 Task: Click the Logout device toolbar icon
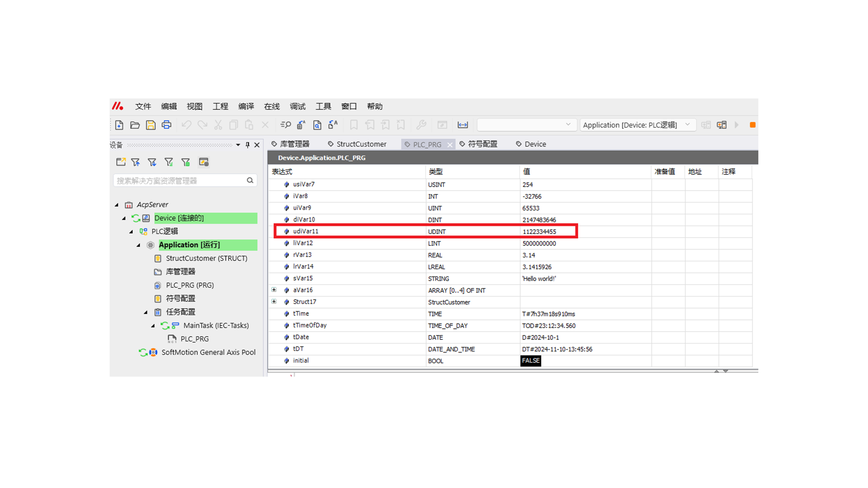pyautogui.click(x=722, y=125)
